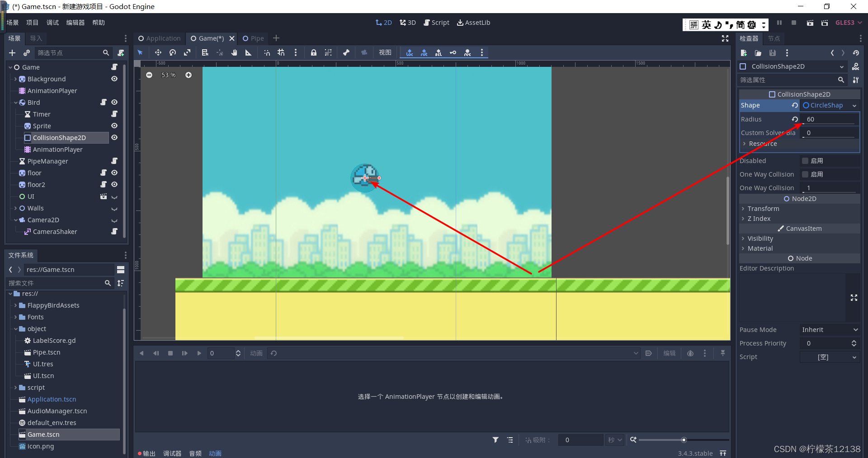Activate the Scale Mode tool

point(187,53)
